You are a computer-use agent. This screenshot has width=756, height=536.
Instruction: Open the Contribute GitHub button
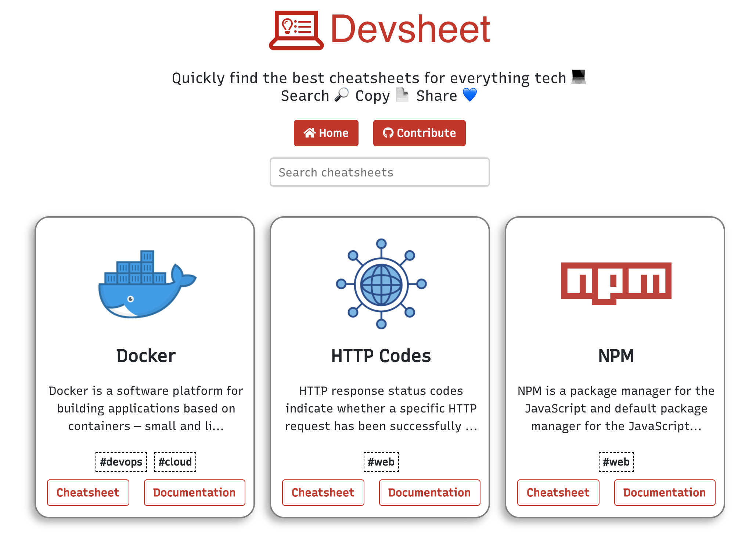tap(419, 133)
